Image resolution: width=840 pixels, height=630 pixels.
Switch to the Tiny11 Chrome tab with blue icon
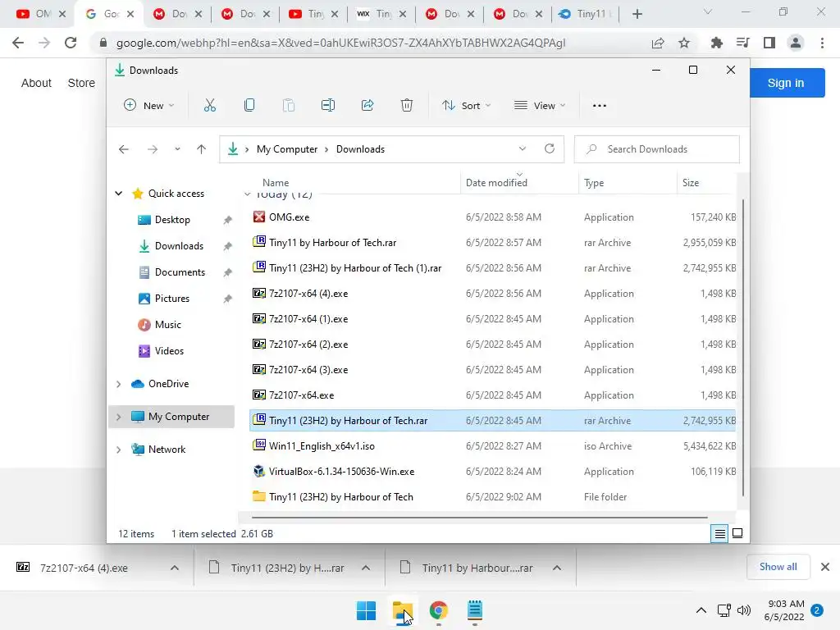[585, 14]
